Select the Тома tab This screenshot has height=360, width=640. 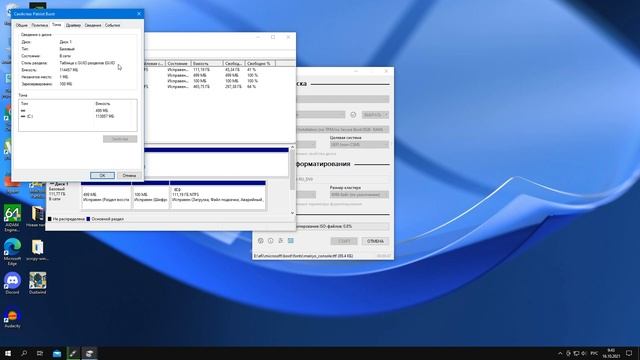coord(57,25)
